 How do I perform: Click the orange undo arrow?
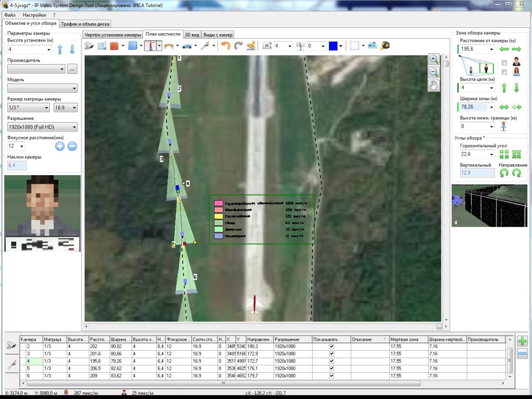tap(226, 46)
